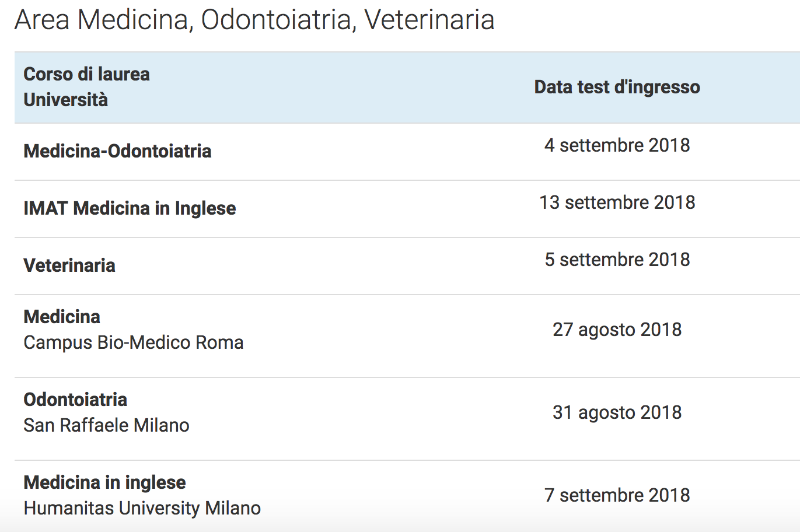Screen dimensions: 800x532
Task: Click San Raffaele Milano university name
Action: pos(106,425)
